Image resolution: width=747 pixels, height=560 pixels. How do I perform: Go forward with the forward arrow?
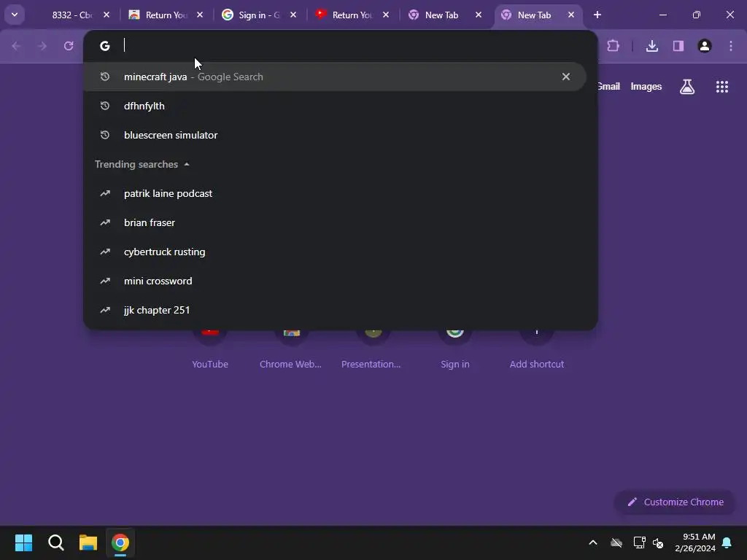point(42,46)
